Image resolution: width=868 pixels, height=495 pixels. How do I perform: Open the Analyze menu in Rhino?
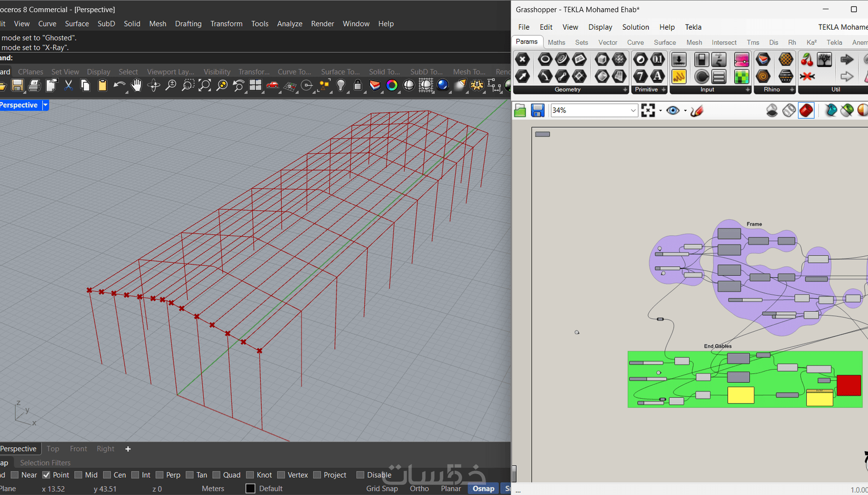pyautogui.click(x=290, y=23)
